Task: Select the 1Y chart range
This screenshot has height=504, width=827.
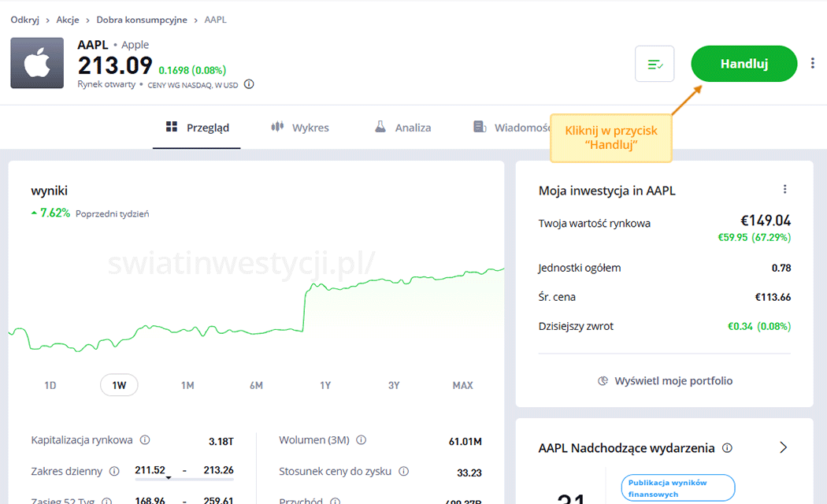Action: tap(325, 385)
